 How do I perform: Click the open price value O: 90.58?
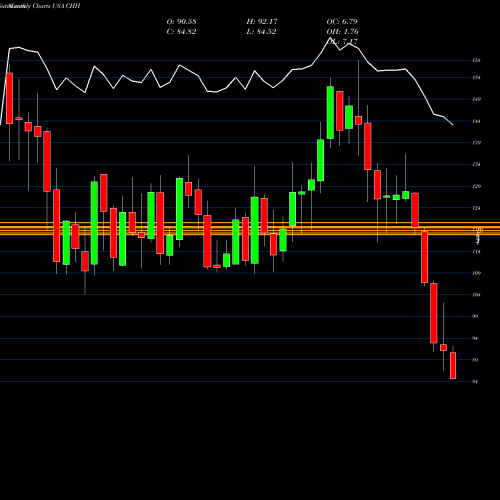181,22
